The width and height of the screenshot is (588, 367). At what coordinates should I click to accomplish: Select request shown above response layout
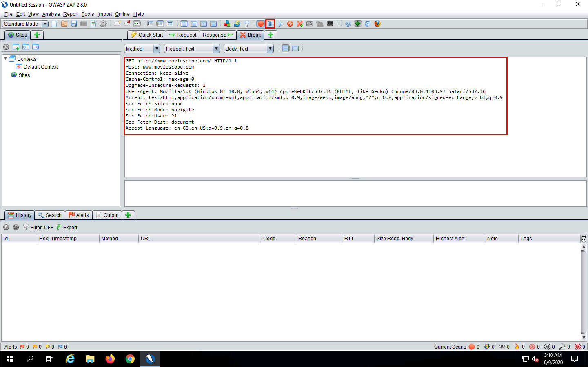click(x=213, y=24)
